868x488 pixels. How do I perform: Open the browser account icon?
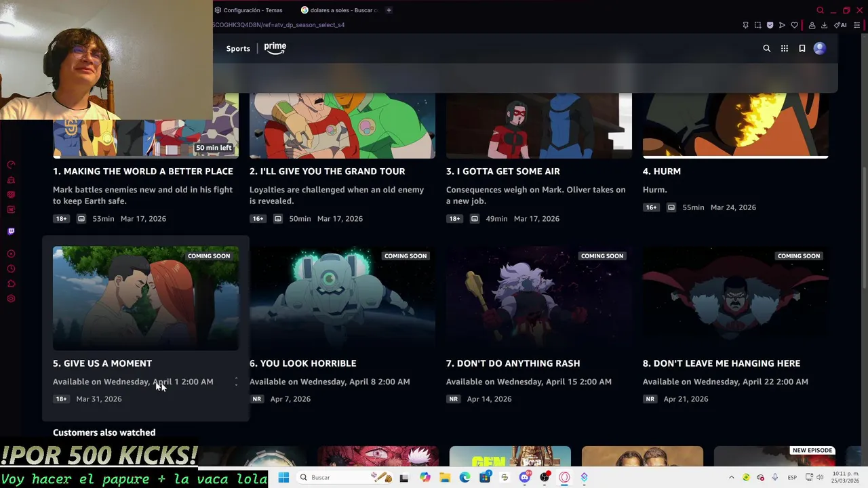(812, 25)
